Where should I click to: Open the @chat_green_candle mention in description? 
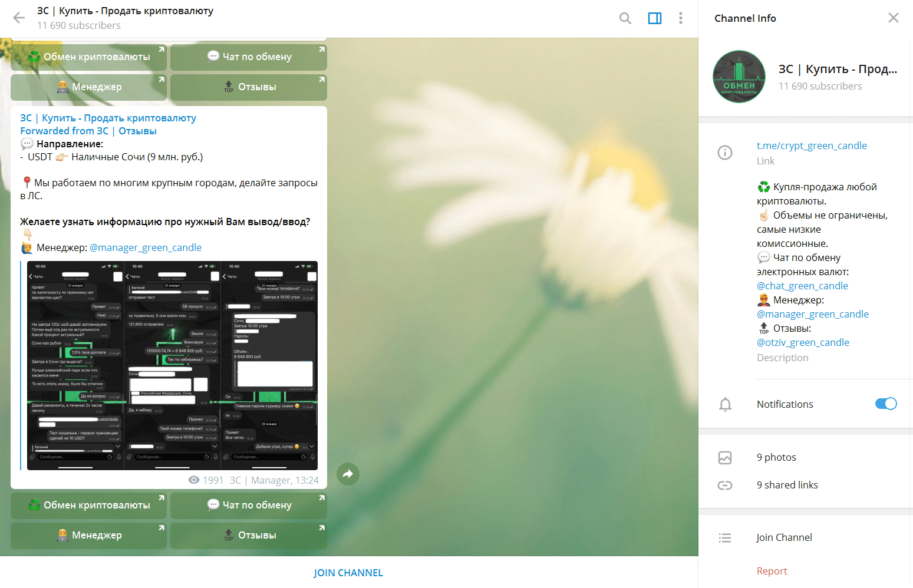point(802,286)
